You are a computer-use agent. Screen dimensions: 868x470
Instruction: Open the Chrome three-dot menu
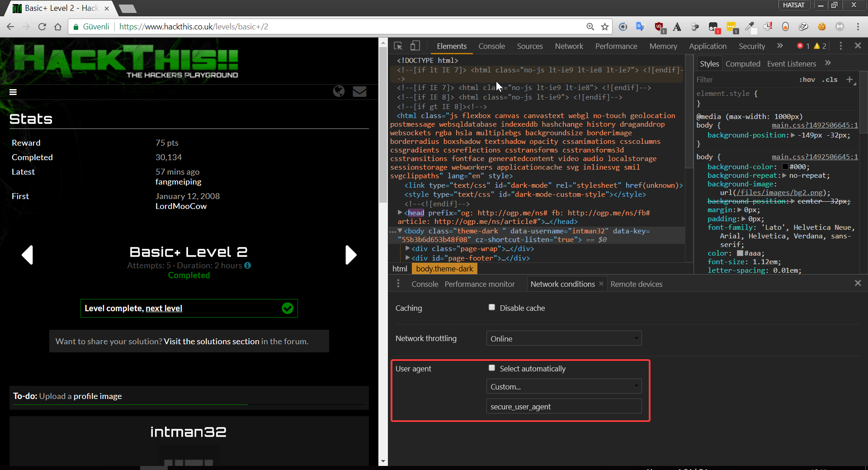click(858, 27)
